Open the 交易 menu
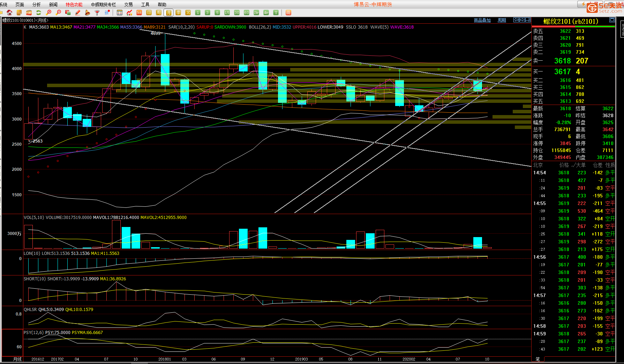This screenshot has height=364, width=624. [x=128, y=5]
